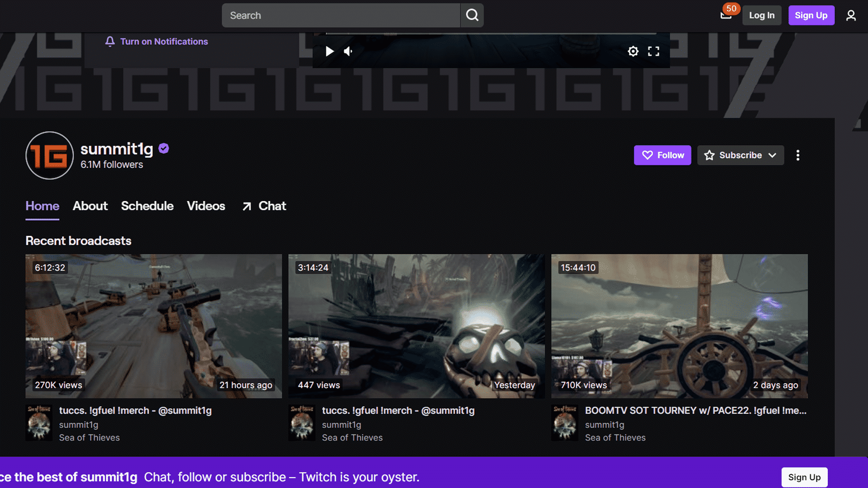Open the three-dot channel options menu
This screenshot has height=488, width=868.
point(798,155)
